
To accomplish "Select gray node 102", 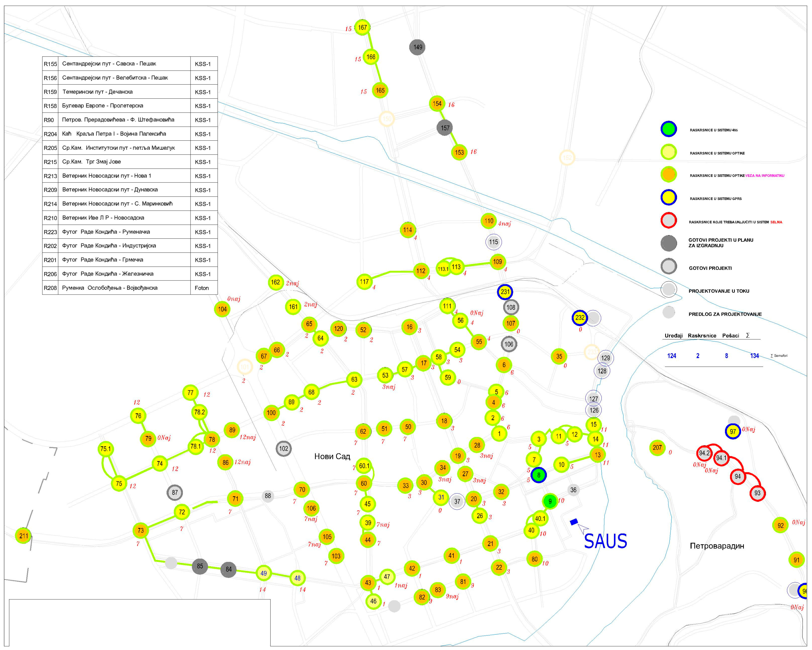I will (284, 449).
